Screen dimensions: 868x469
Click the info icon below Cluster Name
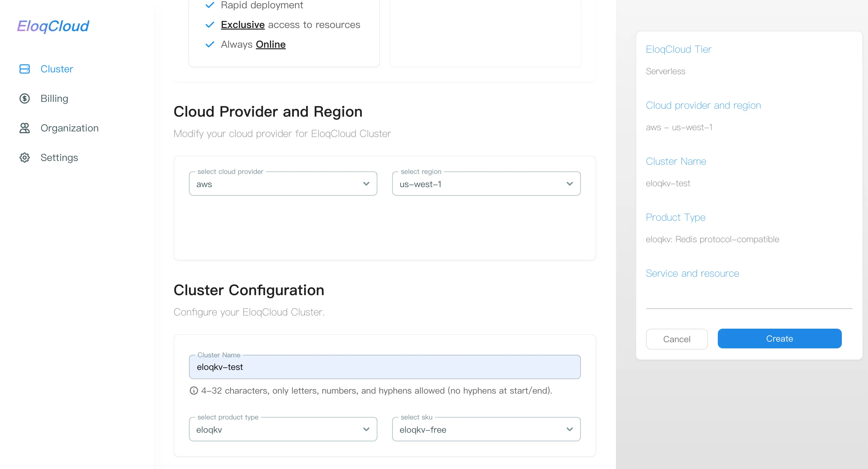(194, 391)
